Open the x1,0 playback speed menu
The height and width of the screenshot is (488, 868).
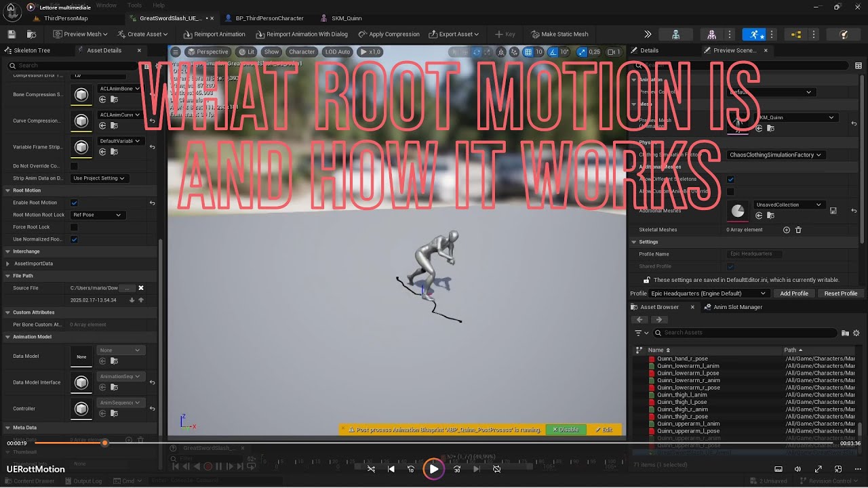370,52
